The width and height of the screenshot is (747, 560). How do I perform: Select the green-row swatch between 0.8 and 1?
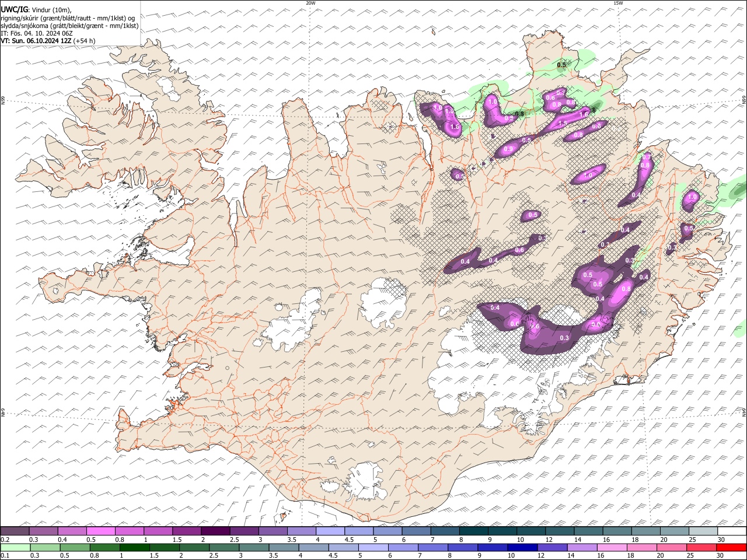pyautogui.click(x=104, y=548)
